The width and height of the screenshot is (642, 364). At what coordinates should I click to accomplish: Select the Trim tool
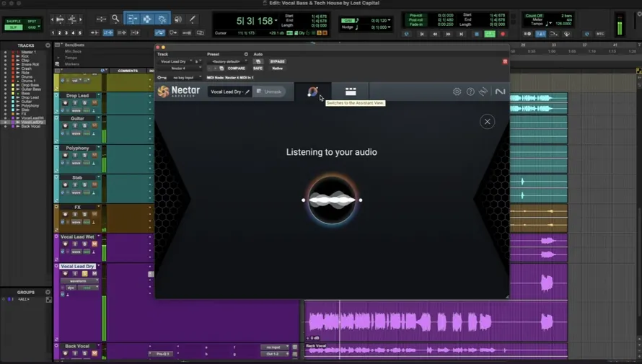pyautogui.click(x=132, y=19)
